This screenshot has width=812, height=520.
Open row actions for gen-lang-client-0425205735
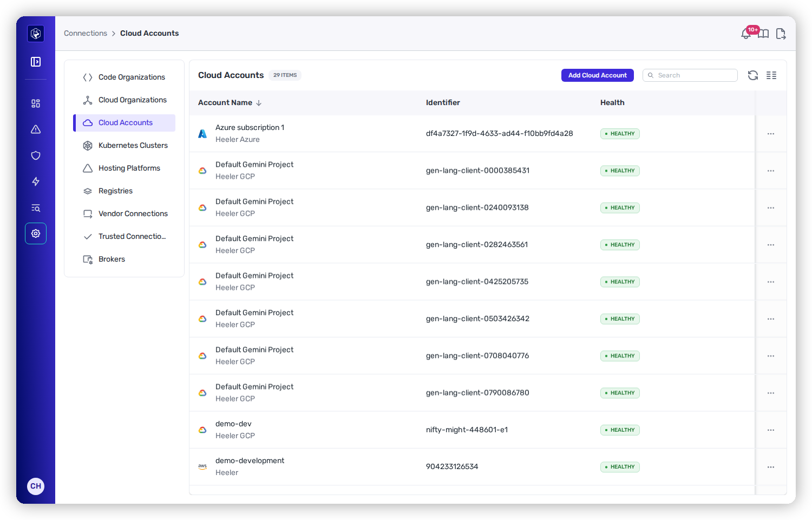(771, 282)
